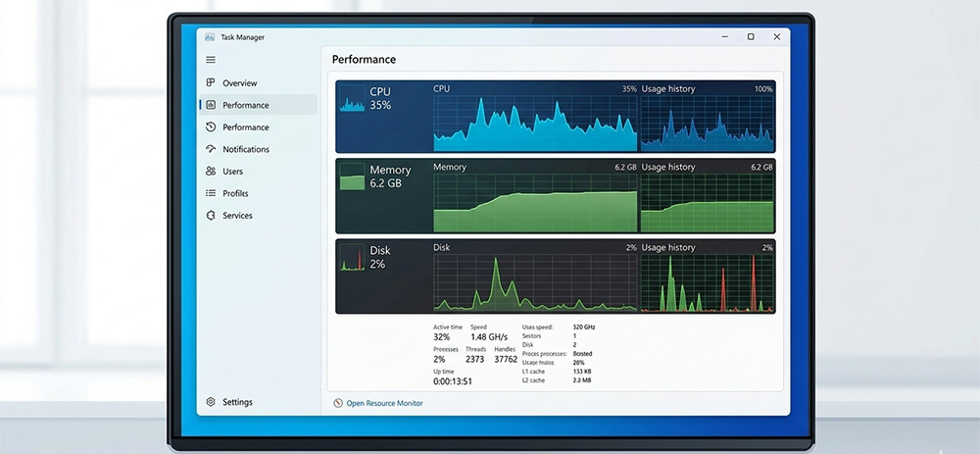Open Performance item with clock history icon
Screen dimensions: 980x454
click(x=211, y=126)
